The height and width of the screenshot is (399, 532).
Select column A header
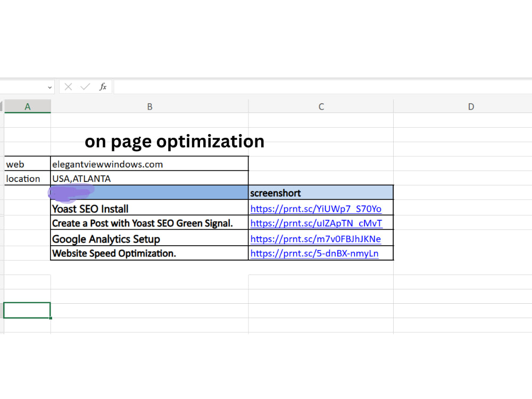tap(28, 106)
